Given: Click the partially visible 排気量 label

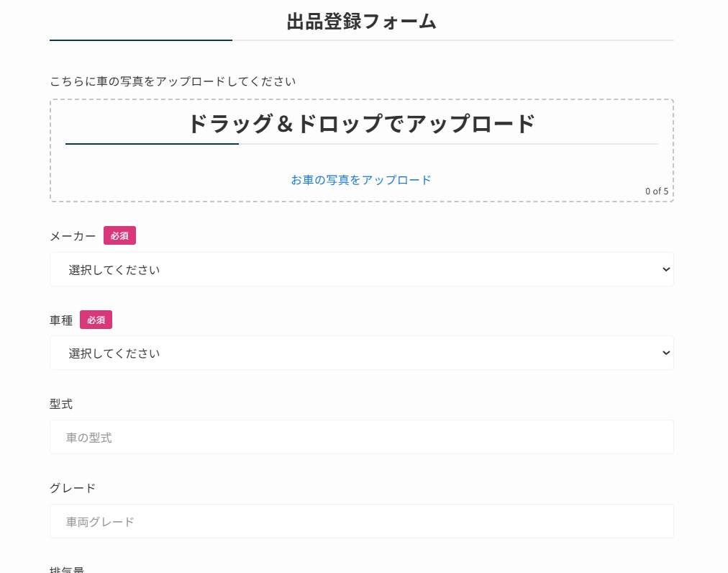Looking at the screenshot, I should point(67,570).
